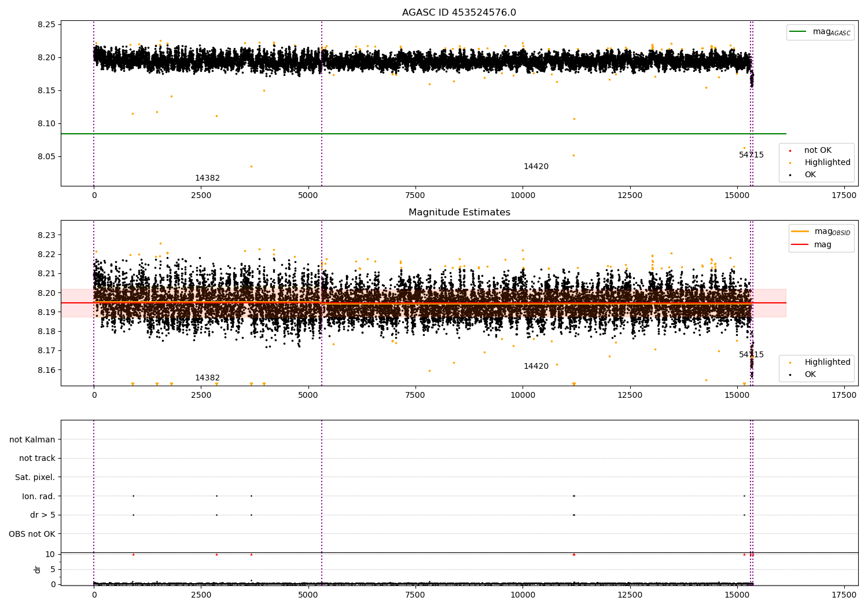Click the '8.22' y-axis tick label

46,255
